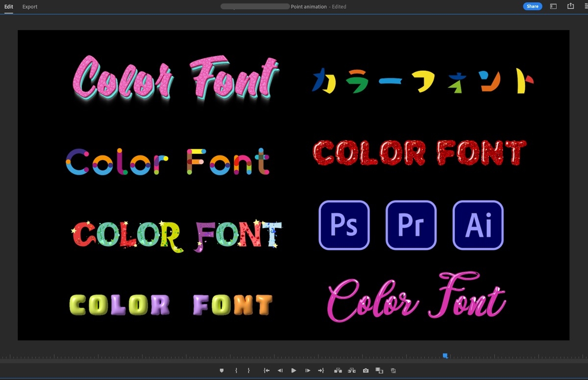Step forward one frame

(x=307, y=370)
